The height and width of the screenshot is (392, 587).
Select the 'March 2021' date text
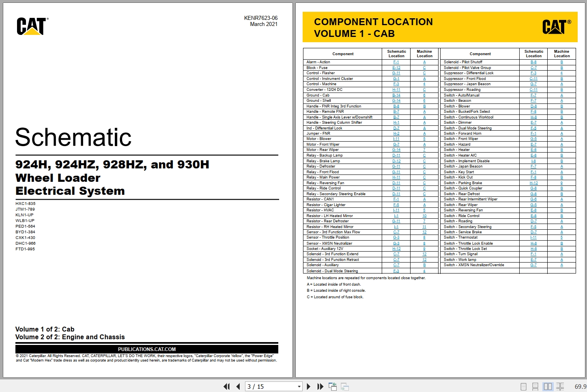pyautogui.click(x=264, y=24)
